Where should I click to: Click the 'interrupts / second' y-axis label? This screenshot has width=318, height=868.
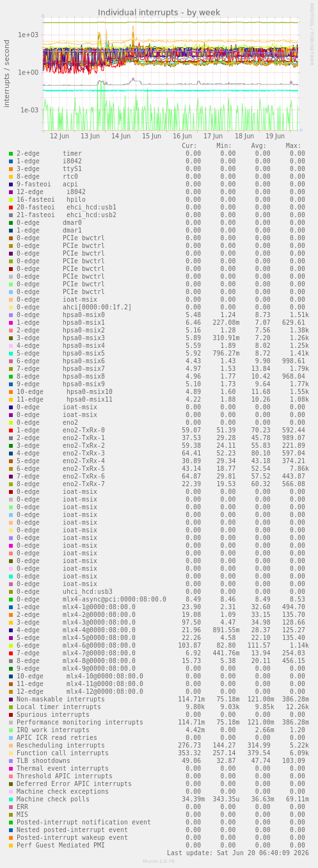pyautogui.click(x=8, y=74)
